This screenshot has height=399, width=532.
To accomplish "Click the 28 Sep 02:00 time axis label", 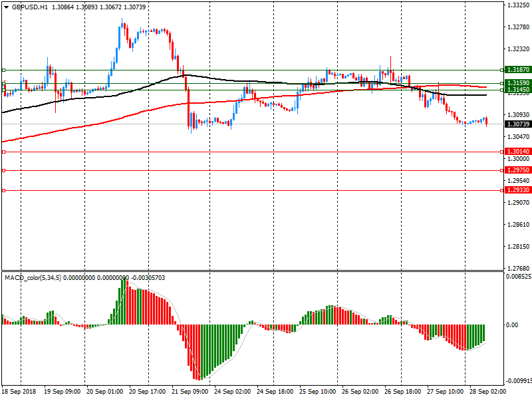I will point(487,392).
